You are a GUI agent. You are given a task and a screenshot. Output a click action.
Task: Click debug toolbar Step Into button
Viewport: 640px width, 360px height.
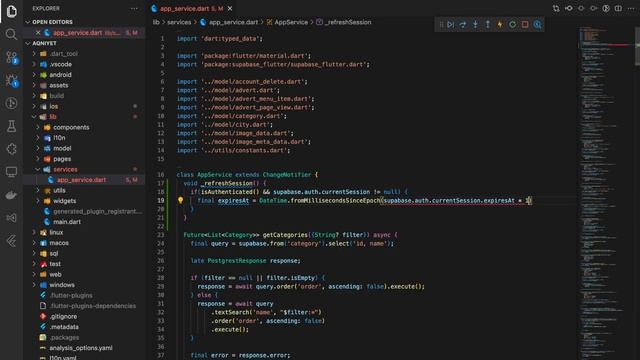[476, 24]
